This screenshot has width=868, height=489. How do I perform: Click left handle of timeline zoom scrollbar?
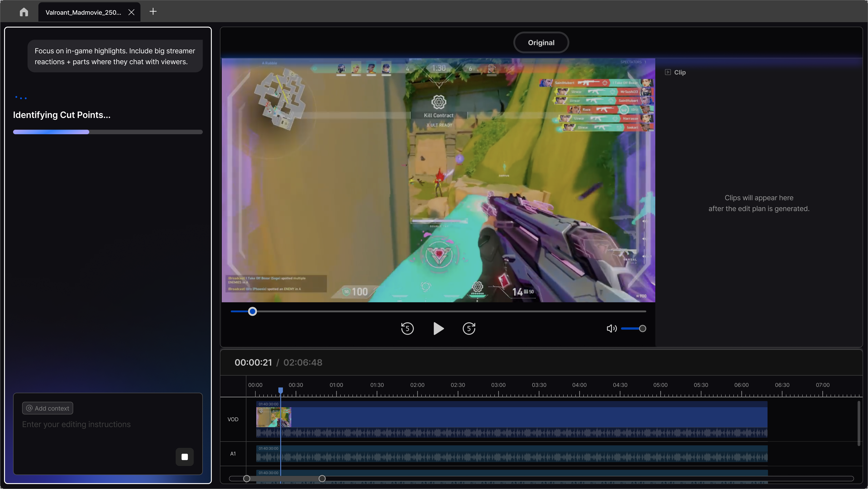click(x=247, y=479)
